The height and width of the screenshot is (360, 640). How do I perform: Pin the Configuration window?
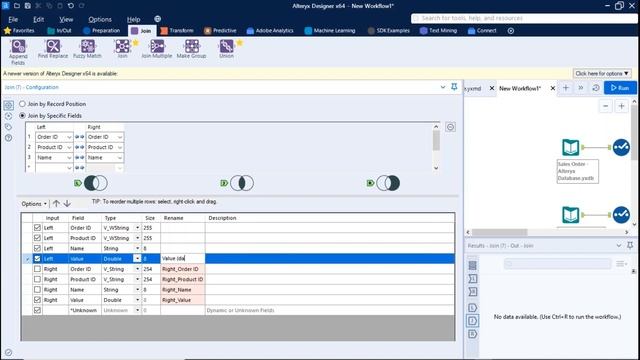tap(454, 87)
